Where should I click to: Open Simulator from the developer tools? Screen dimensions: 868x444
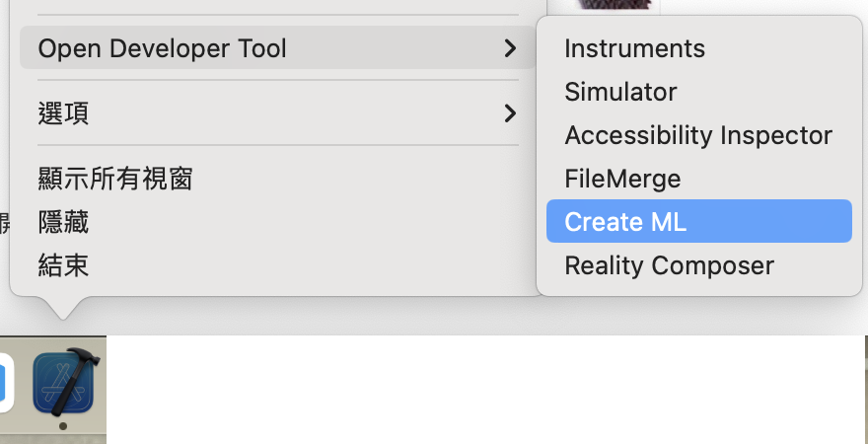coord(620,92)
